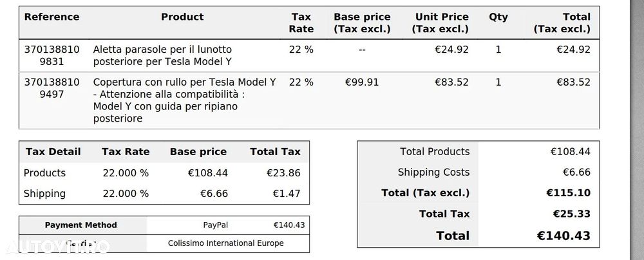Click the €99.91 base price cell
This screenshot has height=260, width=644.
362,82
